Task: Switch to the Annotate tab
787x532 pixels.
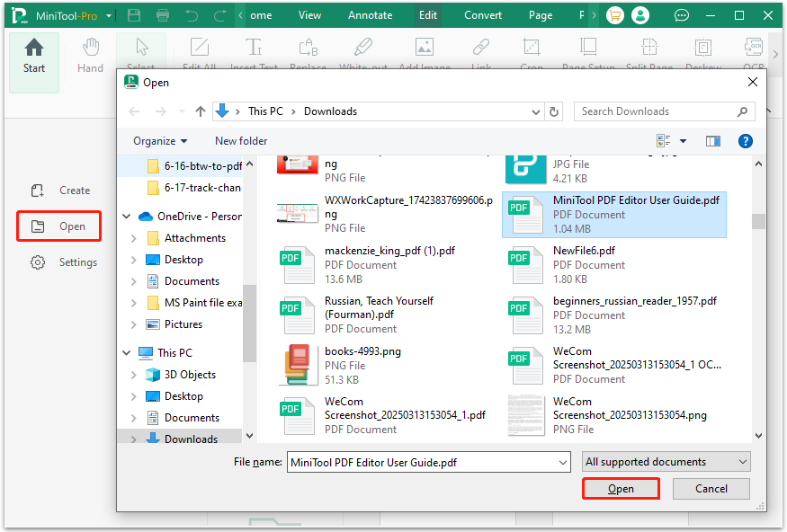Action: tap(371, 15)
